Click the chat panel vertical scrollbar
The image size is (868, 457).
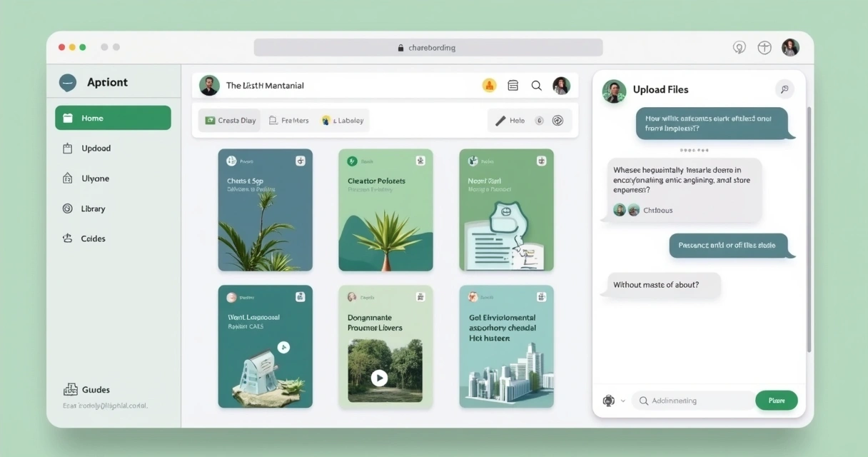pos(809,228)
